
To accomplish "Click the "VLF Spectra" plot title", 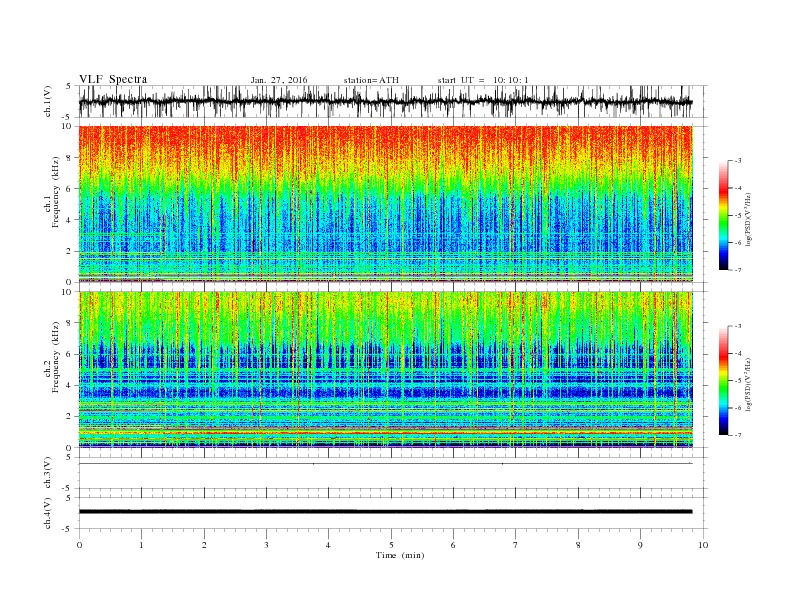I will (x=113, y=79).
